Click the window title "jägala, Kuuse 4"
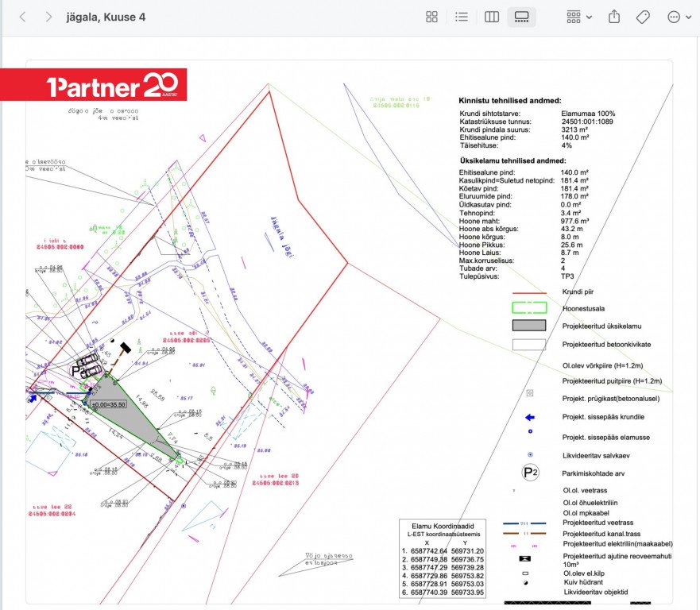Viewport: 700px width, 610px height. [x=106, y=17]
